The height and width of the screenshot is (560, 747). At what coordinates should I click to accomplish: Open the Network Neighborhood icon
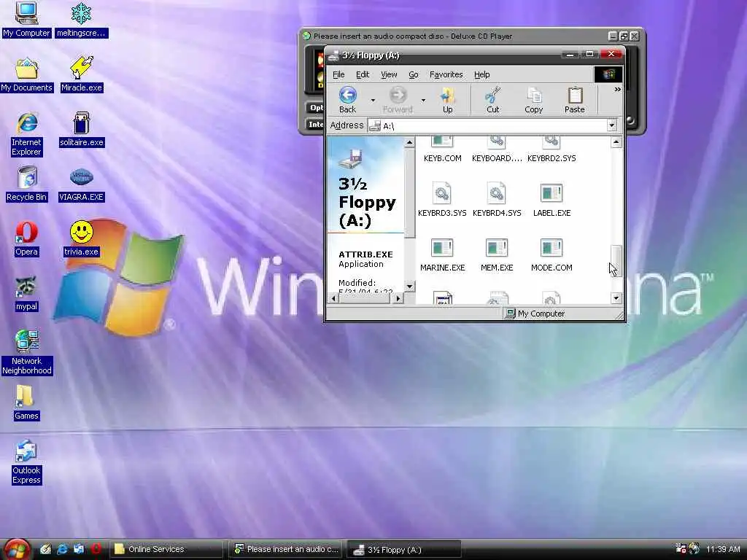(27, 352)
